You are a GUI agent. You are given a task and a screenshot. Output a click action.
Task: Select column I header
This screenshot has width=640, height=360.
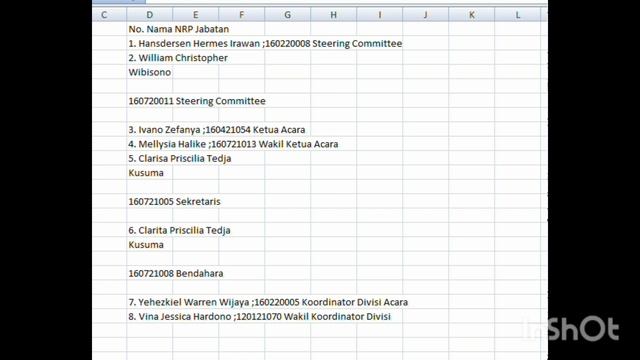coord(380,15)
